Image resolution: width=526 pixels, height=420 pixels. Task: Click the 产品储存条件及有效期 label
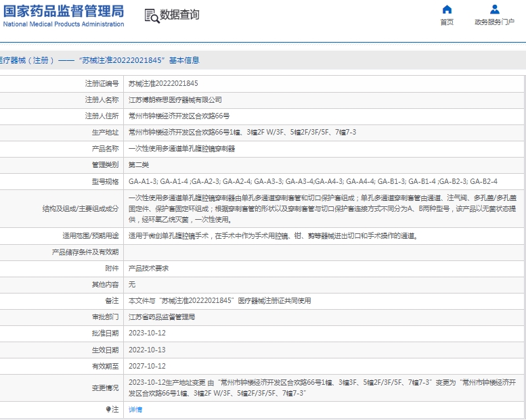(x=85, y=252)
